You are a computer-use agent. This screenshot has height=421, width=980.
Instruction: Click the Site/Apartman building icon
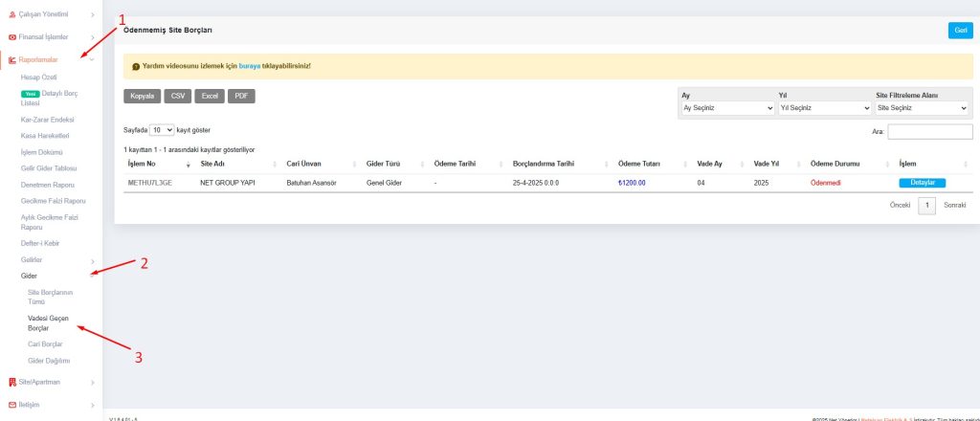tap(11, 382)
